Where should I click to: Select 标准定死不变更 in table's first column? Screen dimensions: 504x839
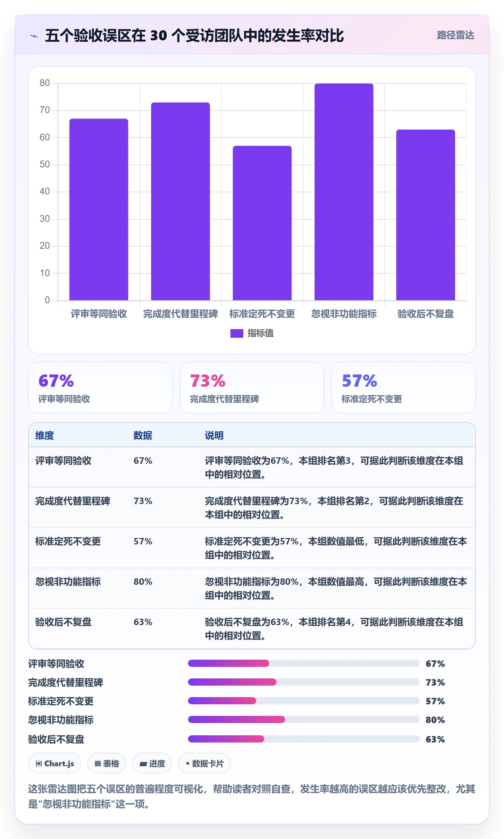68,541
